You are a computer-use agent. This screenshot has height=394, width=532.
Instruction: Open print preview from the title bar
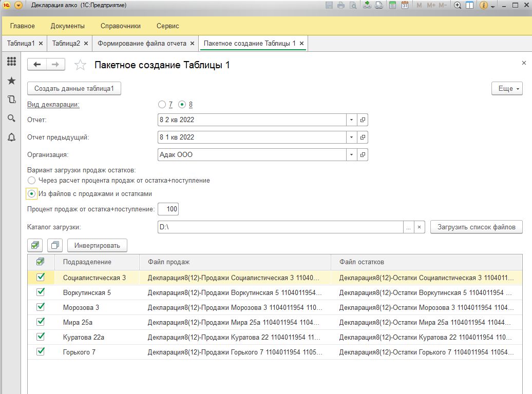[353, 5]
